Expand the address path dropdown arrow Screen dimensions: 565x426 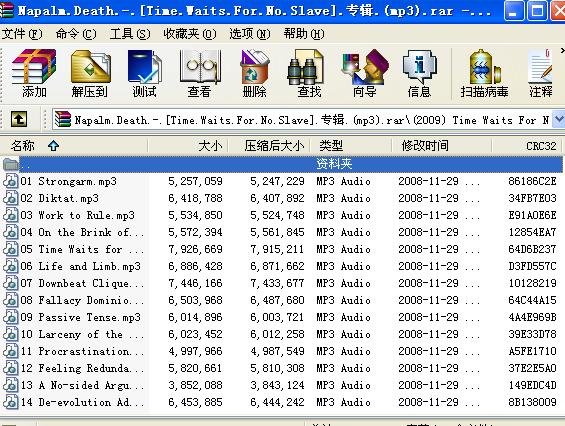[x=559, y=119]
